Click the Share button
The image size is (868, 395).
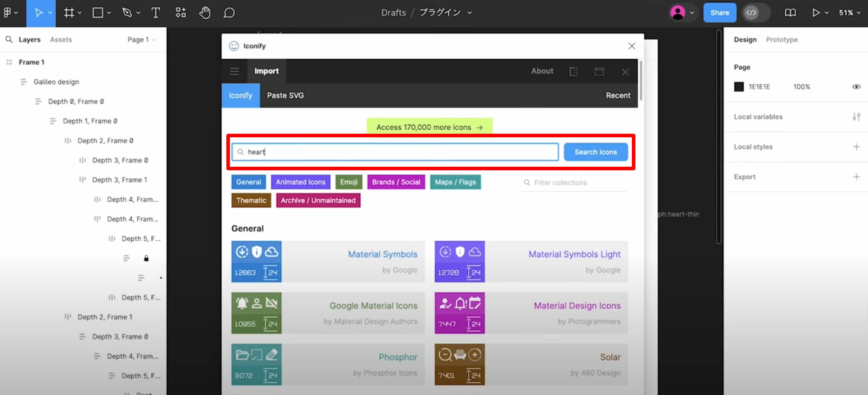(720, 12)
